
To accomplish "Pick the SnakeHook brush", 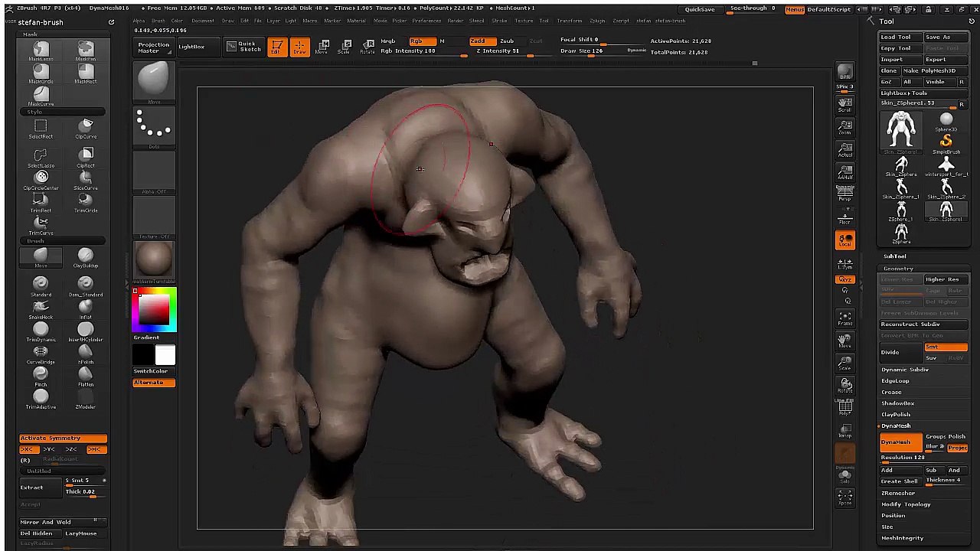I will coord(41,309).
